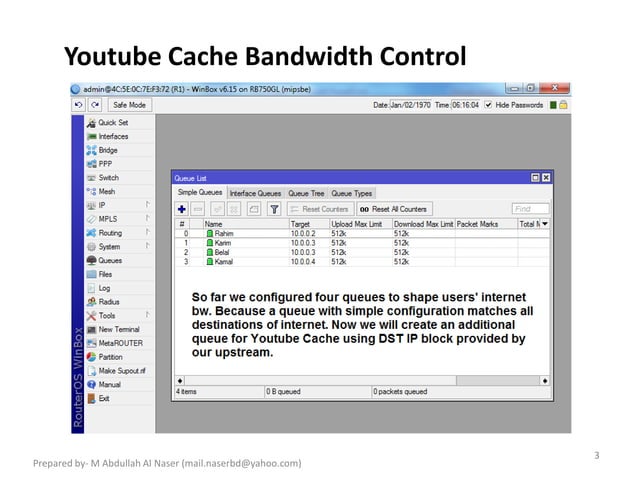Switch to Interface Queues tab
Image resolution: width=638 pixels, height=478 pixels.
point(255,194)
